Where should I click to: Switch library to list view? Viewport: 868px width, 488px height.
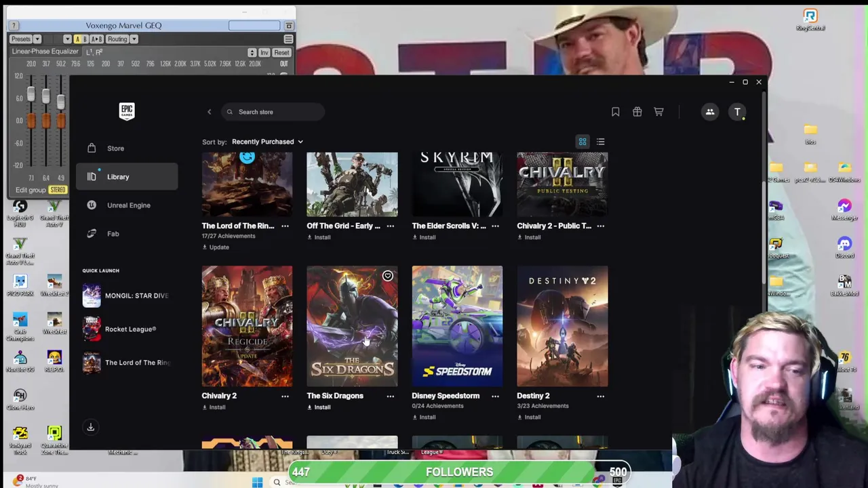pyautogui.click(x=600, y=142)
